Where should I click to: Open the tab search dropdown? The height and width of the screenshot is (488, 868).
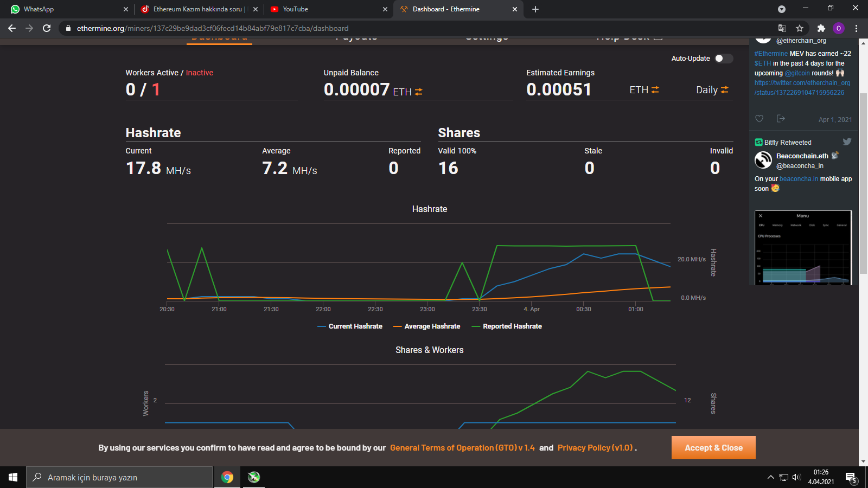(x=782, y=9)
